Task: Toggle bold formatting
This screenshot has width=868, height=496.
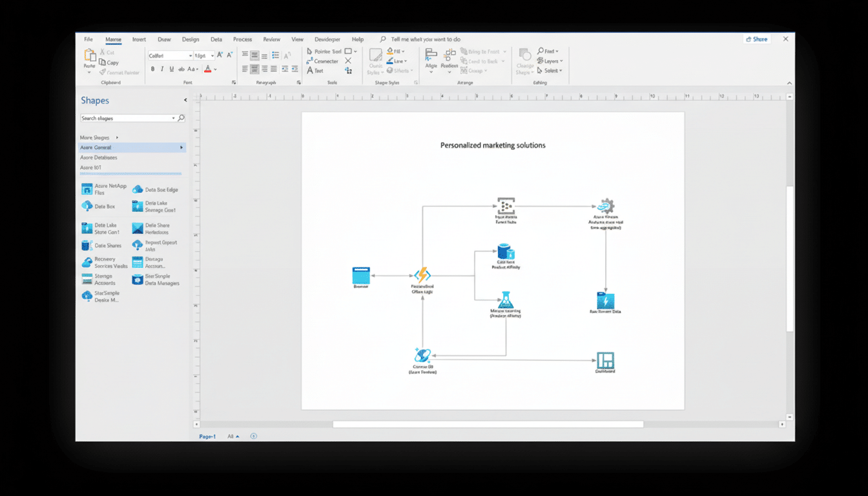Action: [x=151, y=68]
